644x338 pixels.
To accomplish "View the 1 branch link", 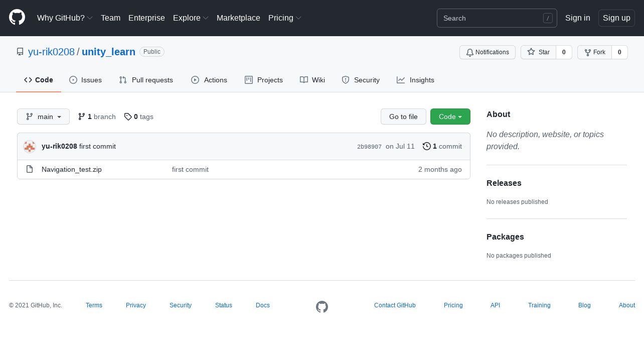I will click(97, 117).
